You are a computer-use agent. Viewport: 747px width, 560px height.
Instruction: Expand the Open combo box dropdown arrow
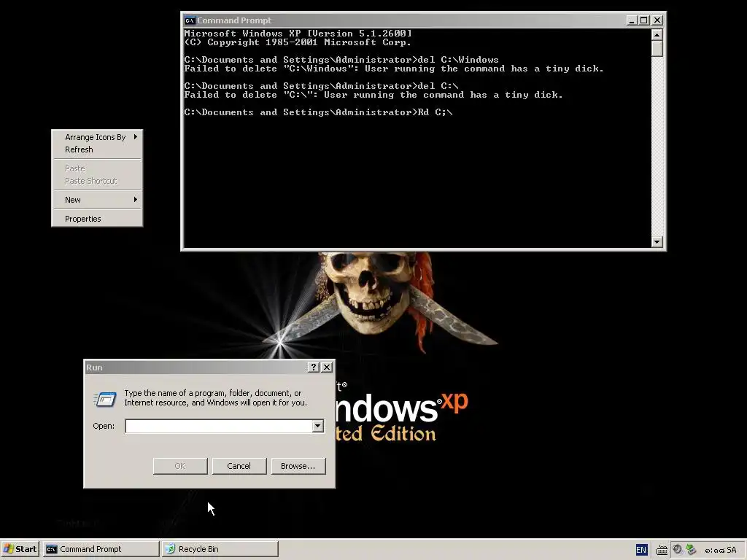tap(318, 426)
